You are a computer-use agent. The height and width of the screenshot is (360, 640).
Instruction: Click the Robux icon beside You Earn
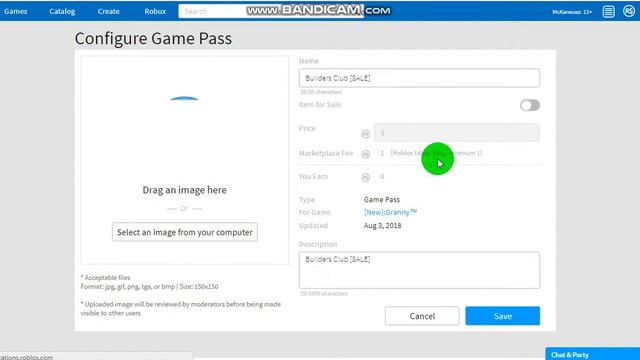point(366,177)
